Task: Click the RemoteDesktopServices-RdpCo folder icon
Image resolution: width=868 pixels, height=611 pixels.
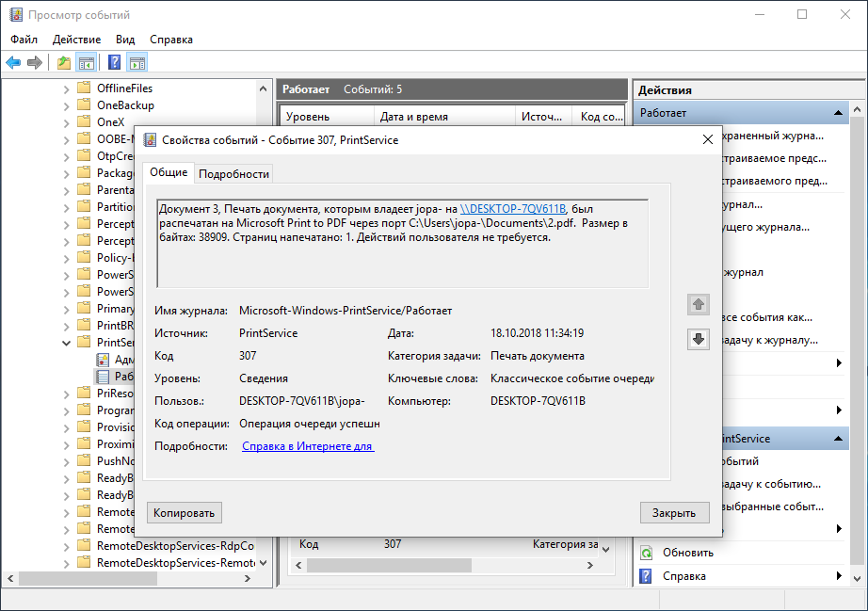Action: click(x=84, y=545)
